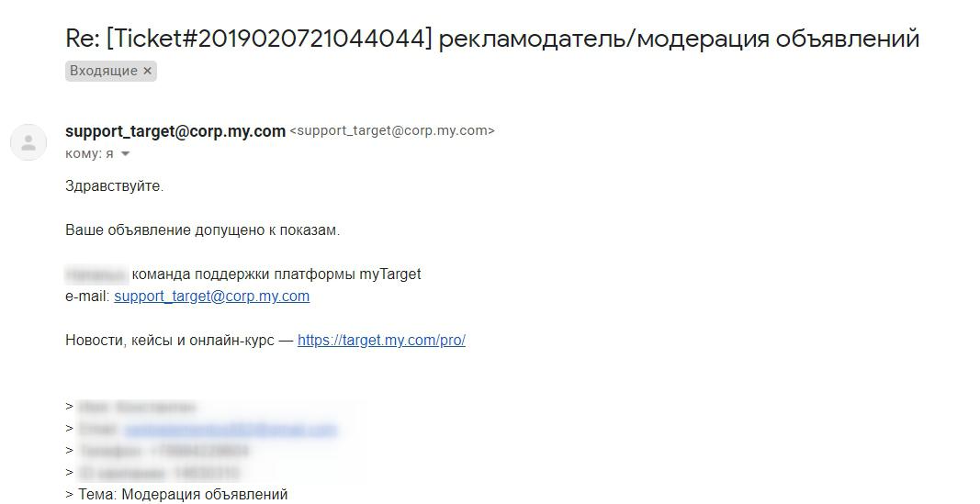Click the blurred phone number line in the quote

click(x=163, y=451)
